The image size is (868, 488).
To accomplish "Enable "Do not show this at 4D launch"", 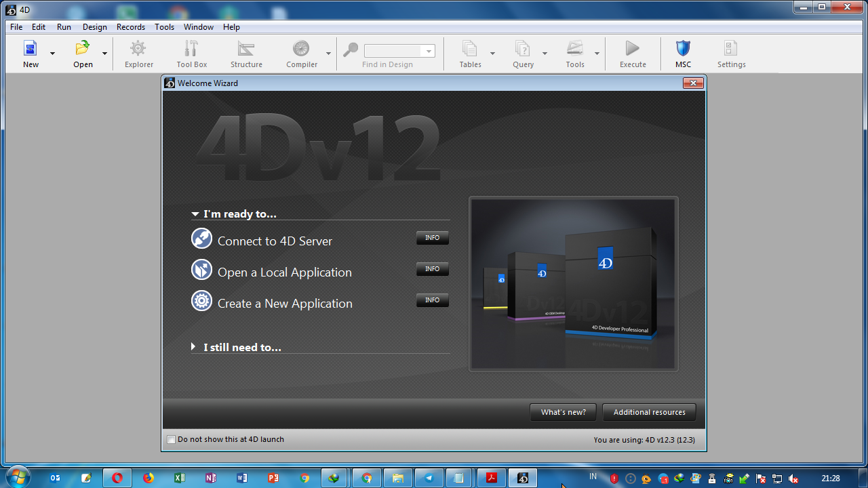I will (171, 439).
